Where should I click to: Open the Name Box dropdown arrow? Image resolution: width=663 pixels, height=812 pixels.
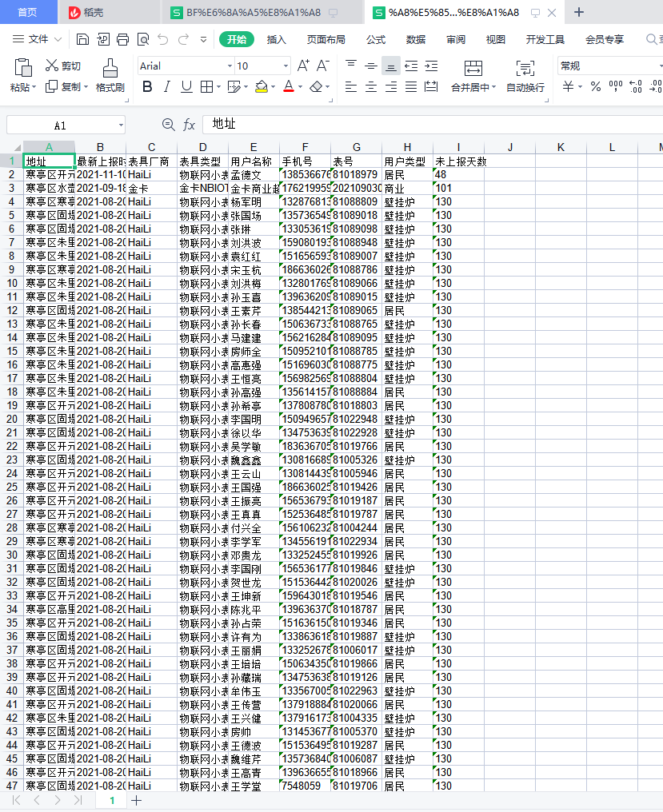pos(121,125)
